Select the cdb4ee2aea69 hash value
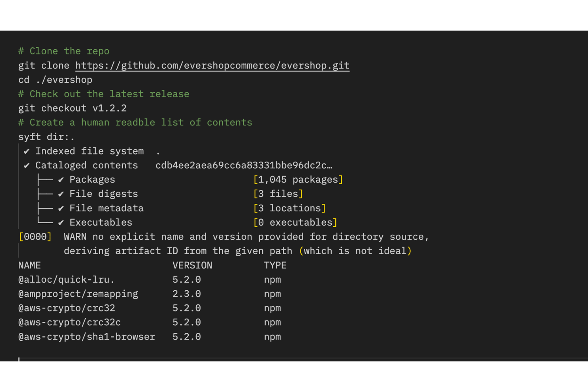The image size is (588, 392). [x=244, y=166]
